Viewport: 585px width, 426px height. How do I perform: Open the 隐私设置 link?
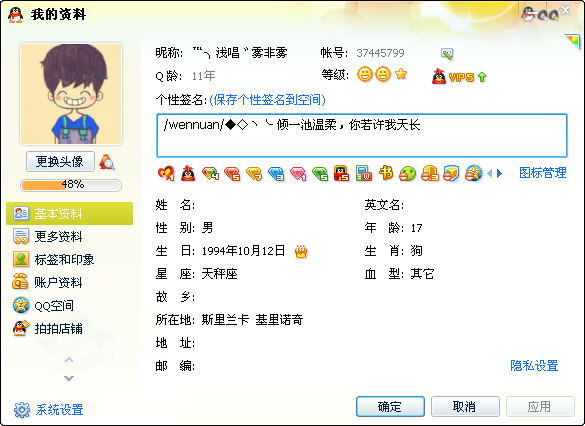click(x=534, y=366)
